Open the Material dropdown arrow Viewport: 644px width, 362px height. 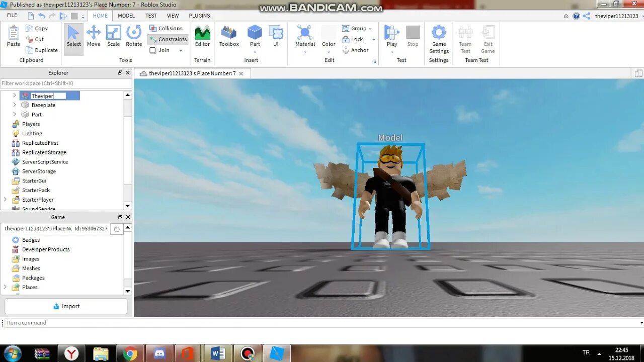(305, 52)
